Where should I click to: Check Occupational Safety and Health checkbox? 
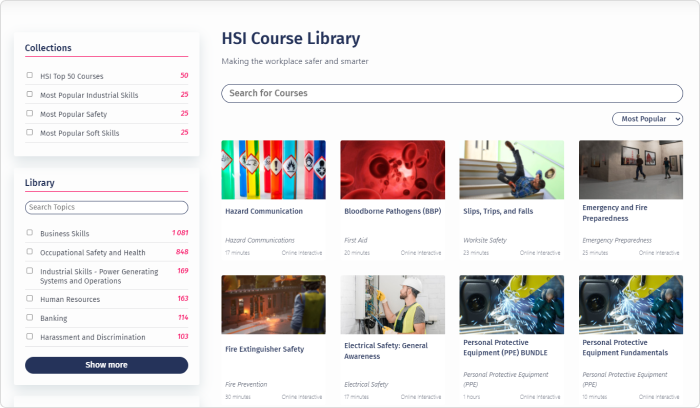[x=29, y=251]
